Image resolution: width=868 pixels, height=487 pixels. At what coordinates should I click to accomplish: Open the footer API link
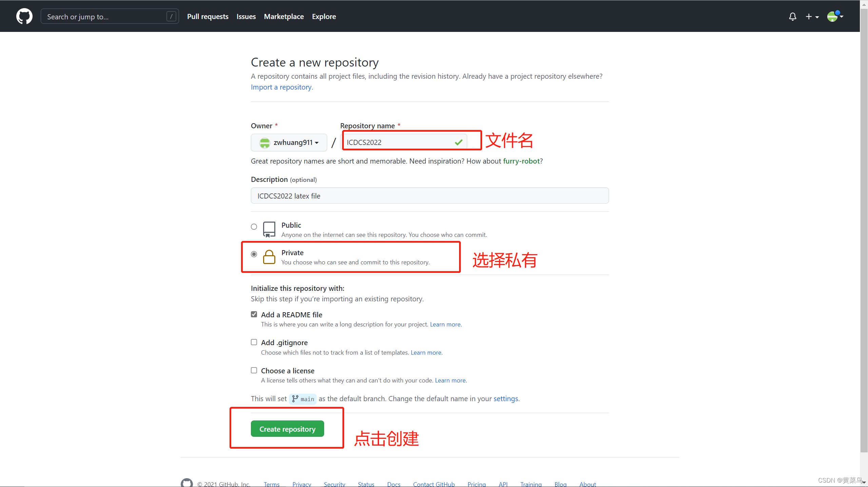click(503, 484)
